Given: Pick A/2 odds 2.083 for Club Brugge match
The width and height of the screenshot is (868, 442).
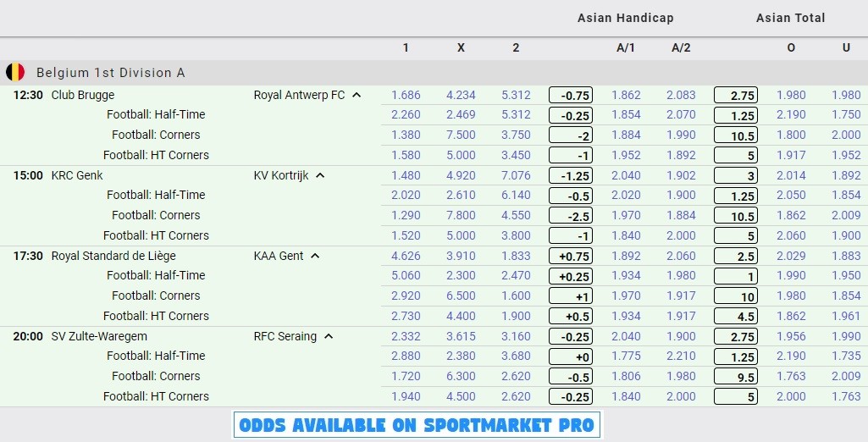Looking at the screenshot, I should click(681, 95).
